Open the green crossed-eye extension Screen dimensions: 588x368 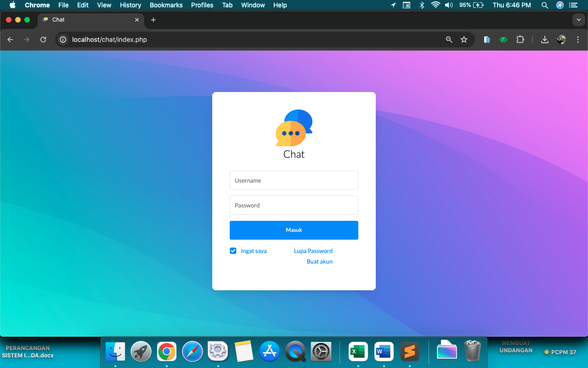coord(503,40)
